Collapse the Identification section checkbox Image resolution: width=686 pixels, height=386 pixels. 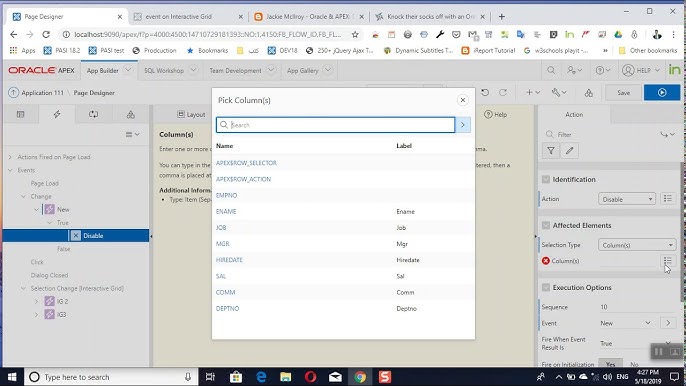pos(546,179)
